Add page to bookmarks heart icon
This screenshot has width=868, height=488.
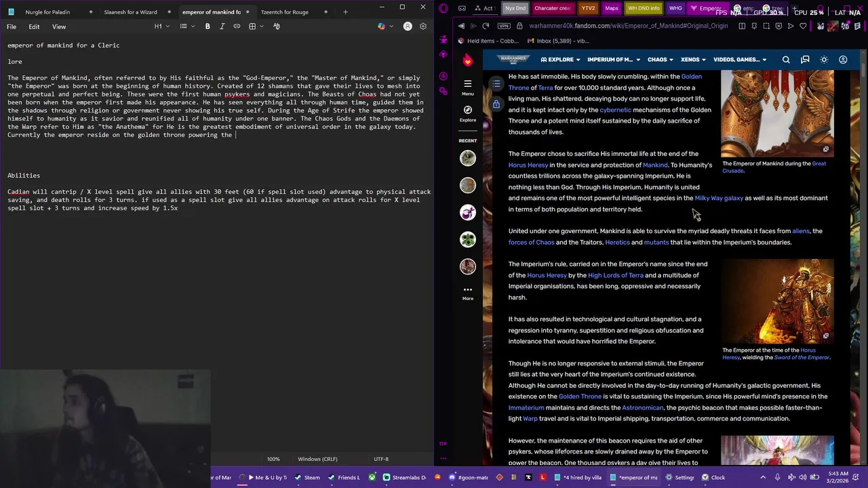(x=803, y=26)
